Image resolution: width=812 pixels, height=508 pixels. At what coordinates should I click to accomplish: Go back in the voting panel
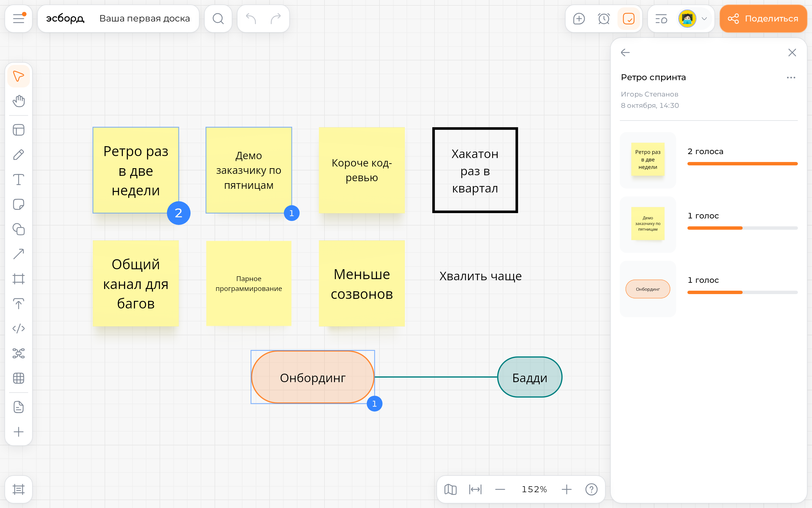click(625, 52)
